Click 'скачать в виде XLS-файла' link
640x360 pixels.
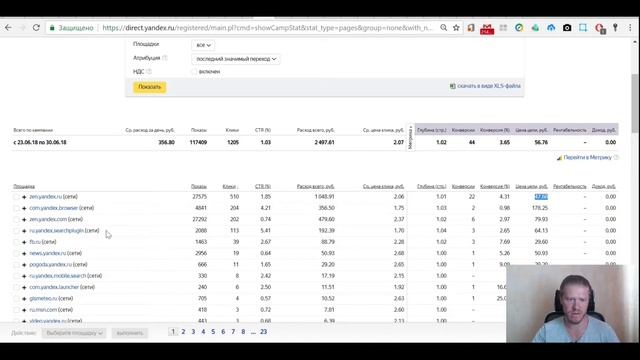[489, 86]
